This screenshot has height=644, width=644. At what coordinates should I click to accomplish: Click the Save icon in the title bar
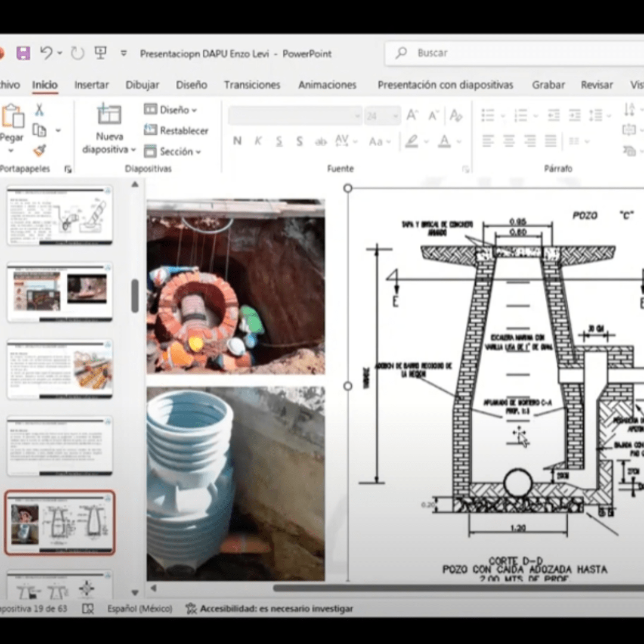click(23, 53)
